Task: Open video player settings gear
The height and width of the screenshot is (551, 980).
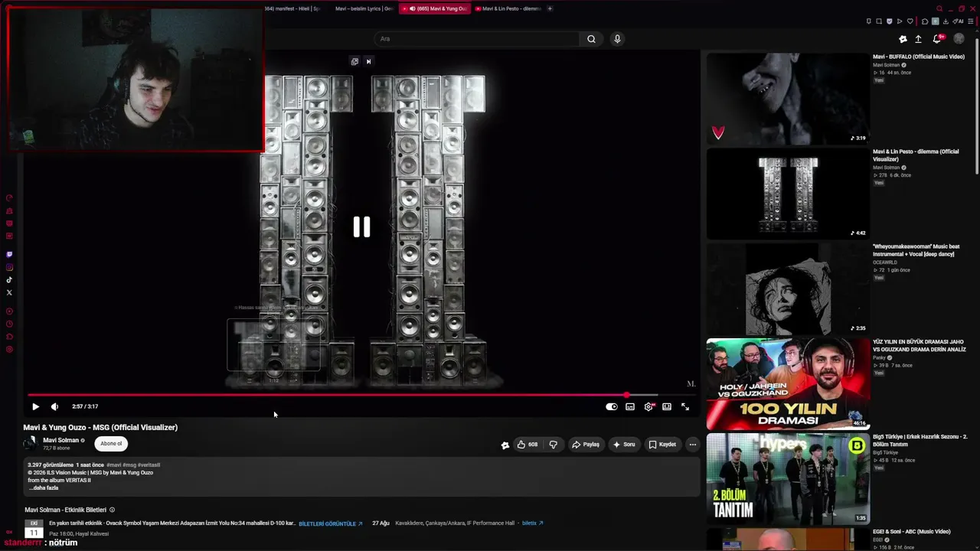Action: [x=648, y=407]
